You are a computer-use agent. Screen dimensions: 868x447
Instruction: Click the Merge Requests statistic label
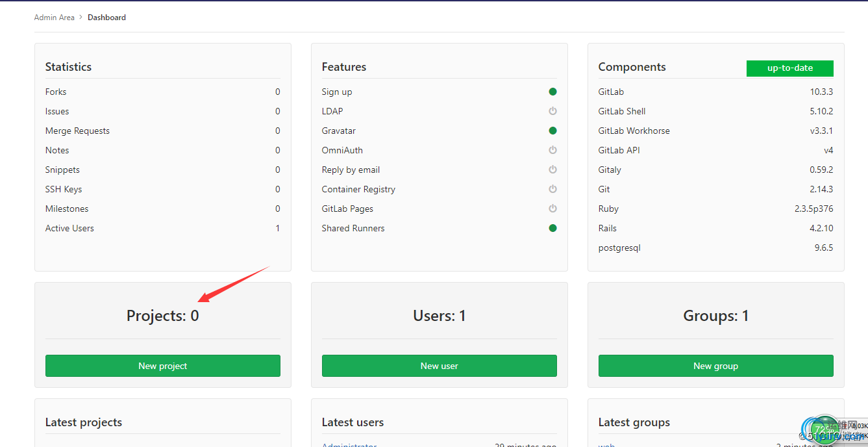tap(77, 131)
